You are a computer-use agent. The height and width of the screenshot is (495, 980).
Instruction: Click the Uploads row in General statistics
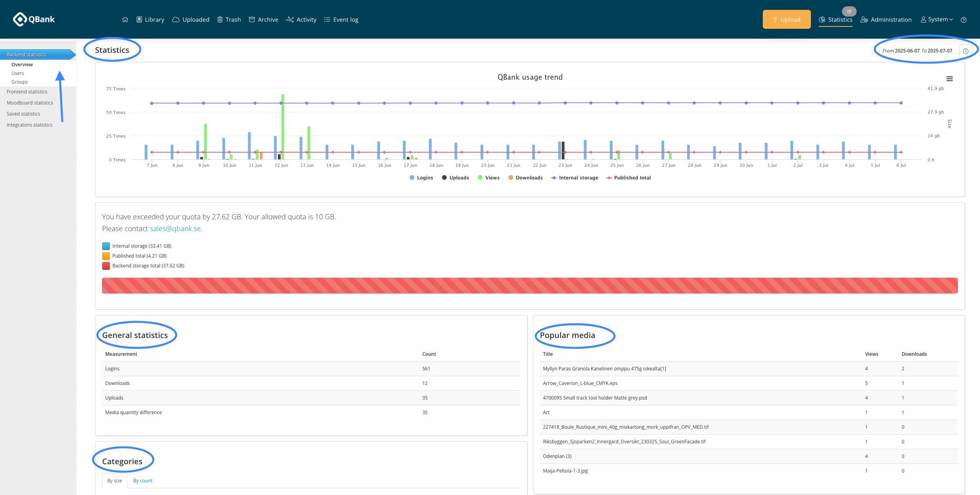[311, 398]
